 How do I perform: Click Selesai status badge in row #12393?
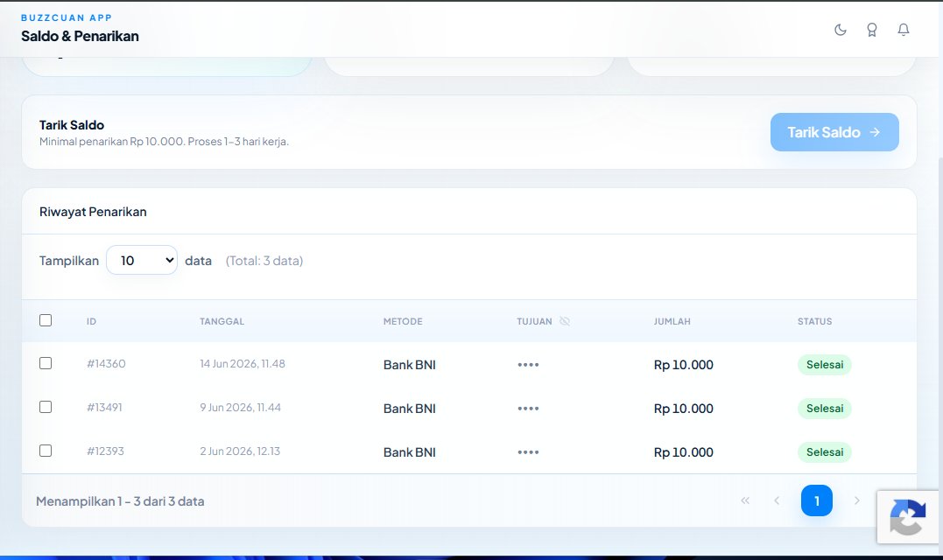coord(825,452)
